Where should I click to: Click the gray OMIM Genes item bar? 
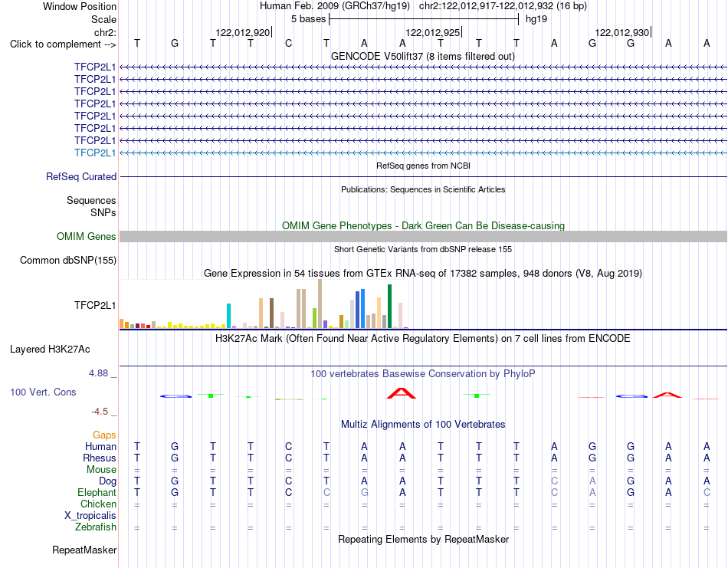pyautogui.click(x=423, y=236)
